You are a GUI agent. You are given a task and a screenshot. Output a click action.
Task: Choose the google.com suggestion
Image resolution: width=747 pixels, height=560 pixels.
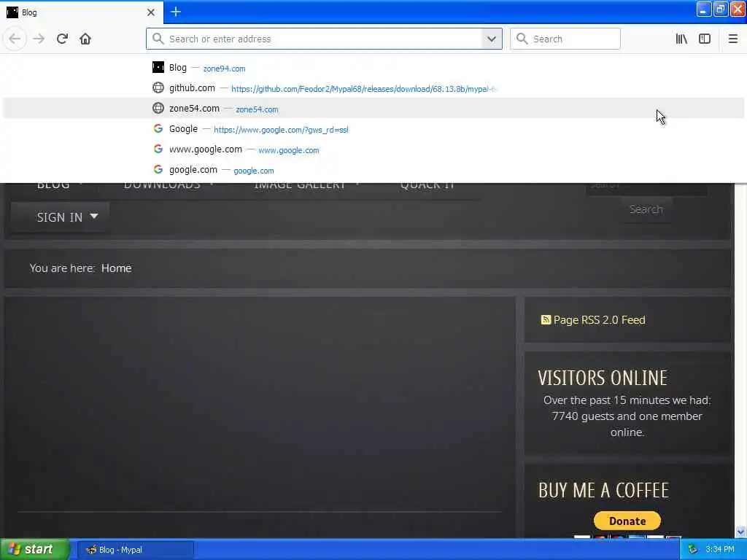pyautogui.click(x=373, y=170)
